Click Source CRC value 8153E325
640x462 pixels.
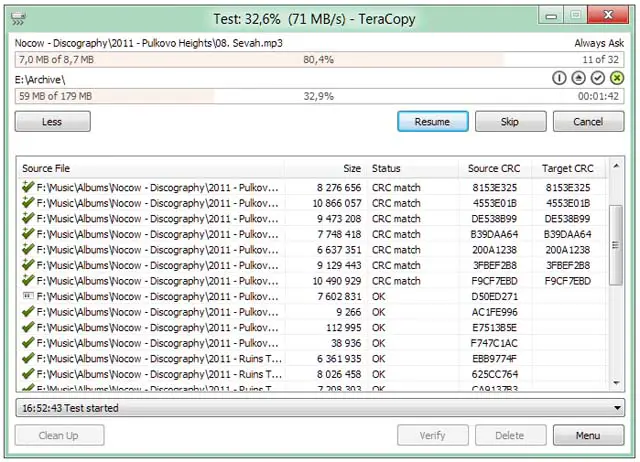494,188
